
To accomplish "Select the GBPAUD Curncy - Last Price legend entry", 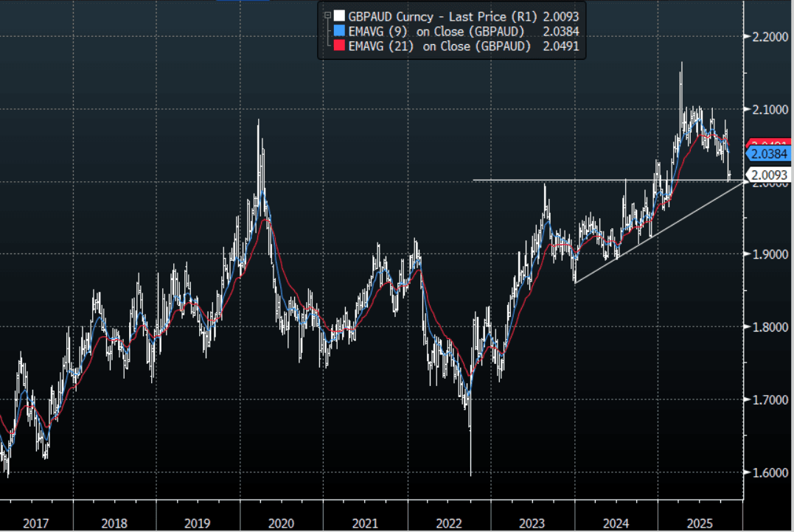I will (442, 17).
